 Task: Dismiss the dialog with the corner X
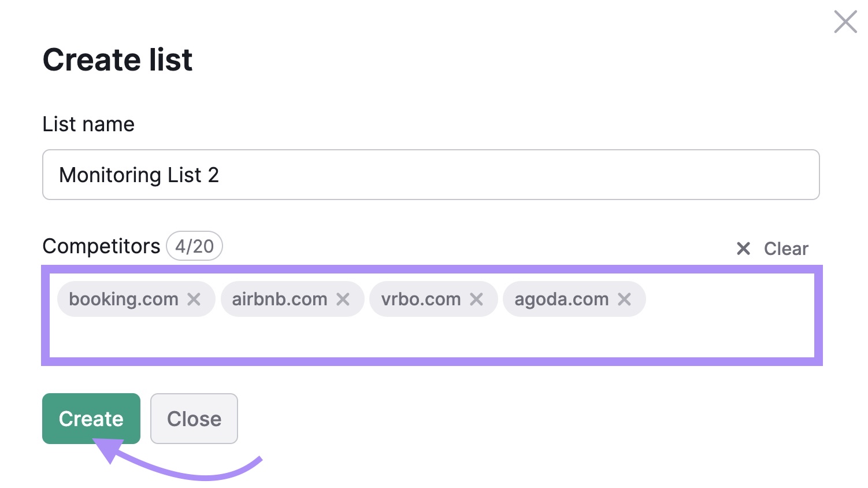tap(845, 22)
